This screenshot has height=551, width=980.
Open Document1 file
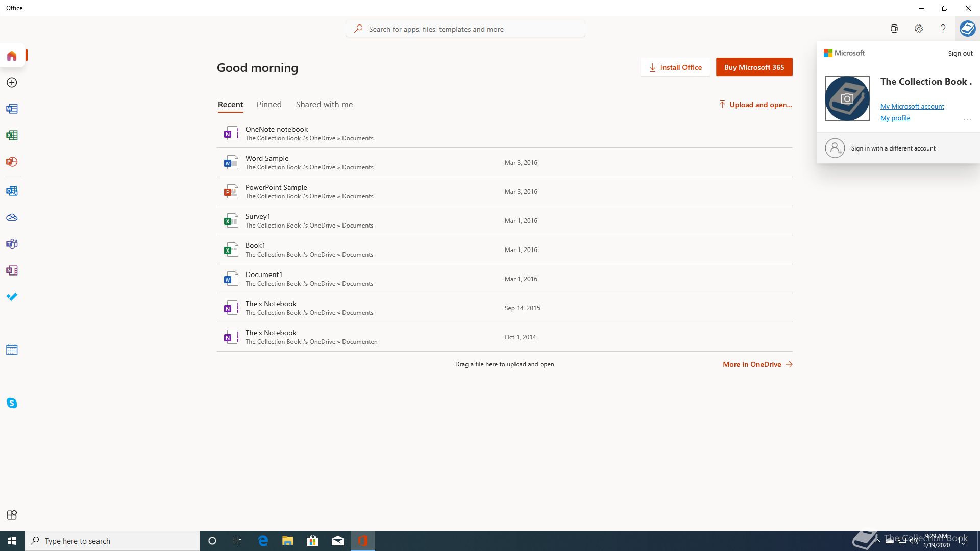[x=505, y=279]
